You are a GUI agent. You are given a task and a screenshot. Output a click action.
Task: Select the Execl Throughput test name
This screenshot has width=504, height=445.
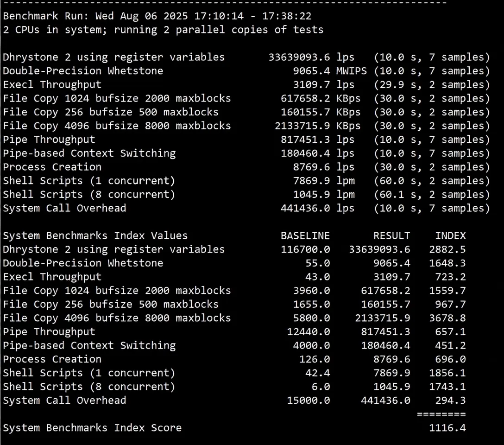click(x=52, y=84)
